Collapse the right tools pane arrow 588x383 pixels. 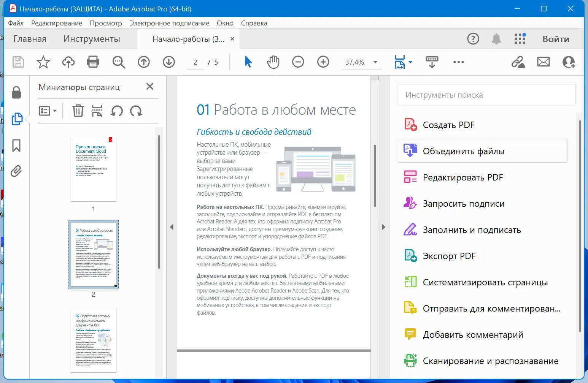point(383,227)
